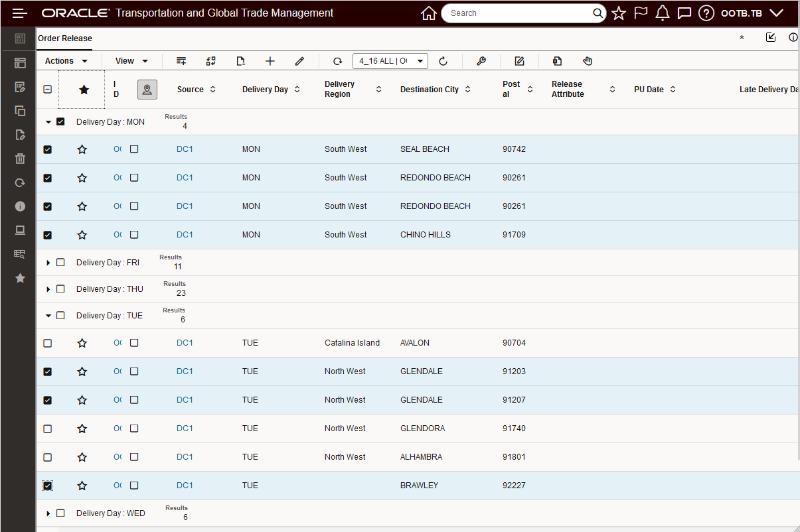Open the OOTB.TB user menu chevron

click(x=776, y=13)
